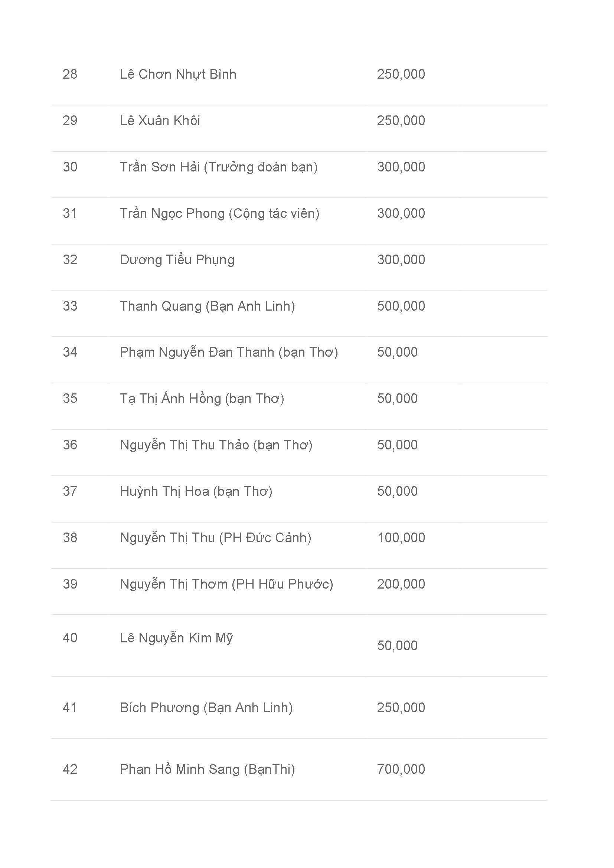Select Lê Nguyễn Kim Mỹ name
Screen dimensions: 614x868
point(177,638)
